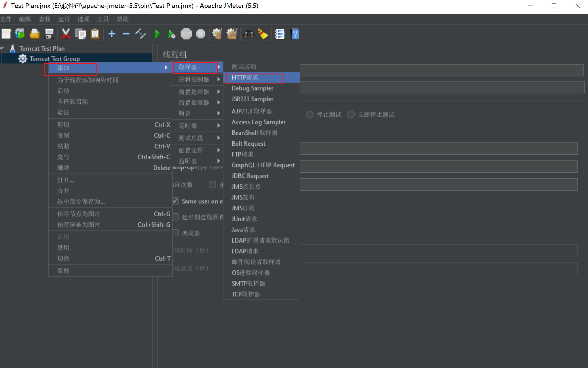Choose HTTP请求 from sampler list
This screenshot has height=368, width=588.
pos(261,78)
